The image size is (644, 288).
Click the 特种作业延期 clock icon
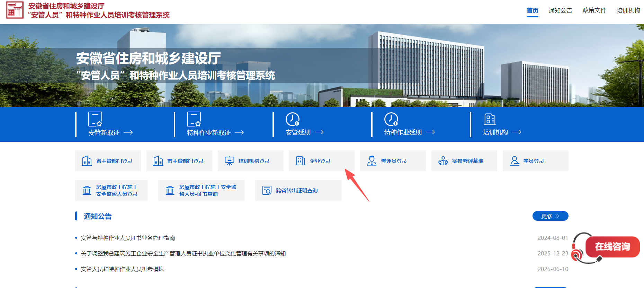391,119
